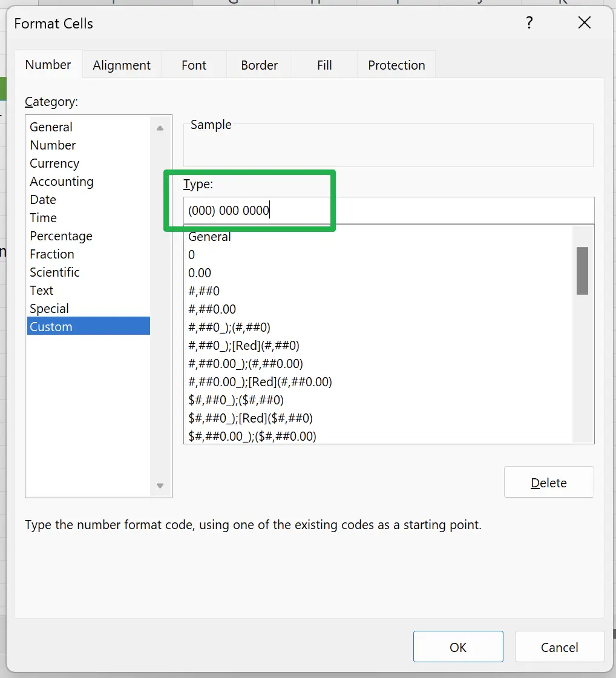The width and height of the screenshot is (616, 678).
Task: Switch to the Protection tab
Action: [396, 65]
